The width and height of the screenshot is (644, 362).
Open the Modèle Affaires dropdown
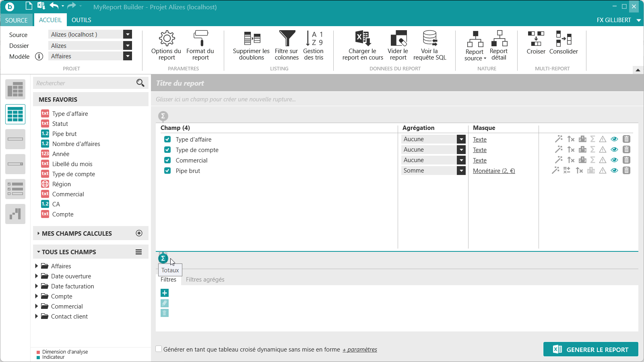tap(128, 56)
